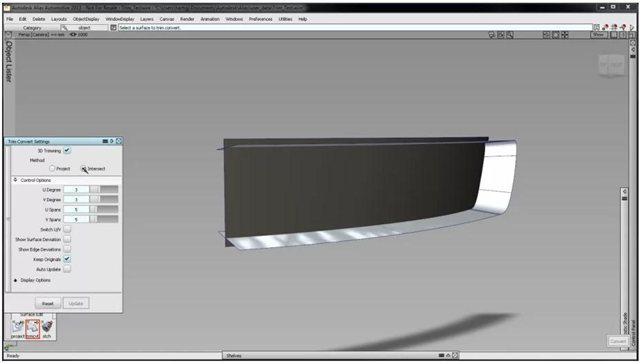Click the first red snap magnet icon

(605, 27)
